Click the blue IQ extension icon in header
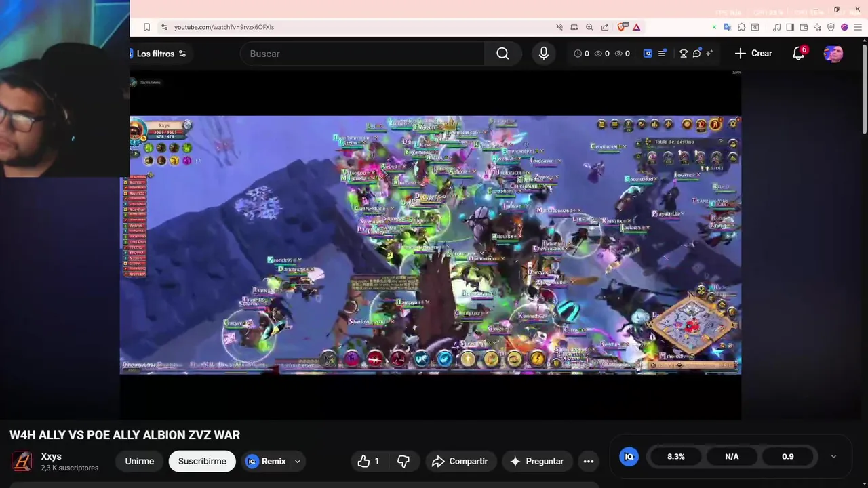 coord(648,54)
